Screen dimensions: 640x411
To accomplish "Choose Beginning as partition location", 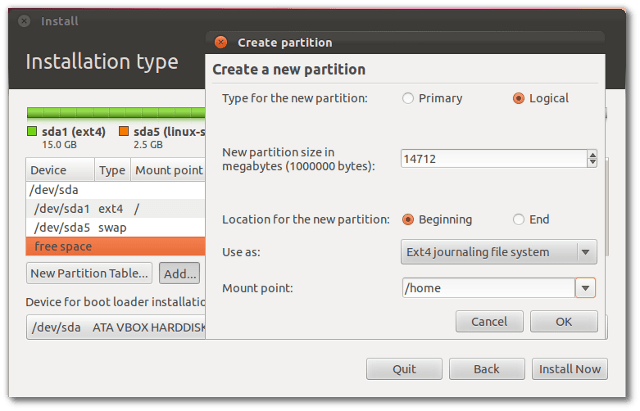I will tap(408, 220).
